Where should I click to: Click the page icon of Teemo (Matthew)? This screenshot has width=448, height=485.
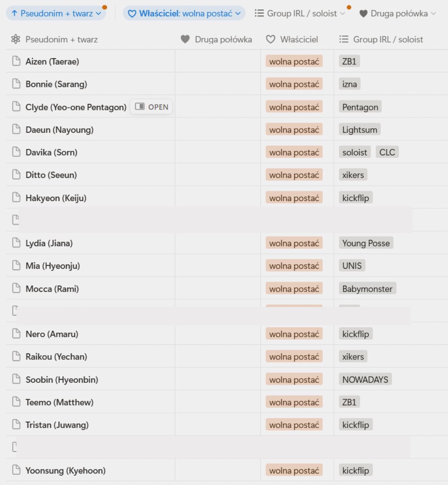(16, 402)
